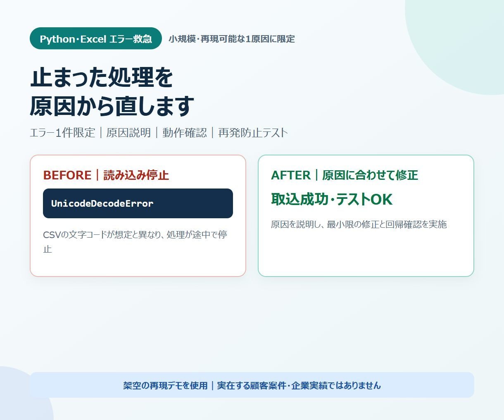
Task: Click the CSVの文字コード description text
Action: pos(135,242)
